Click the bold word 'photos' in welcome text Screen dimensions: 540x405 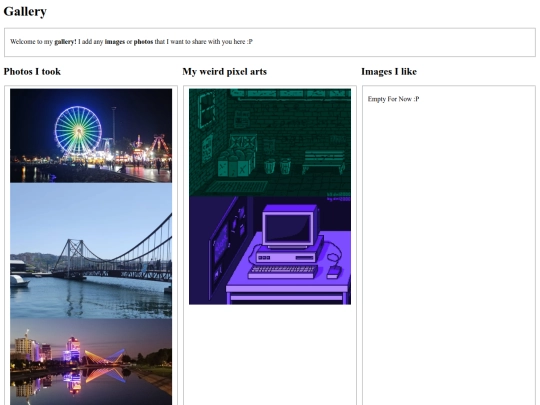coord(143,42)
